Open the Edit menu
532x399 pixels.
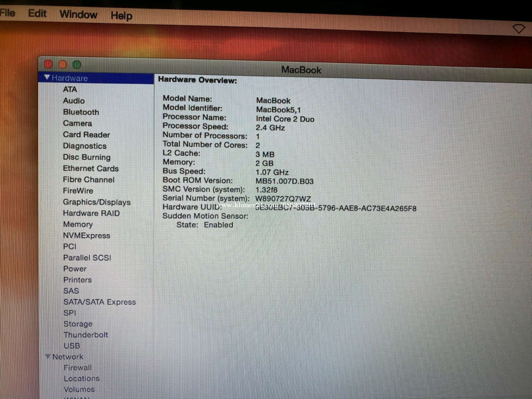pos(37,13)
